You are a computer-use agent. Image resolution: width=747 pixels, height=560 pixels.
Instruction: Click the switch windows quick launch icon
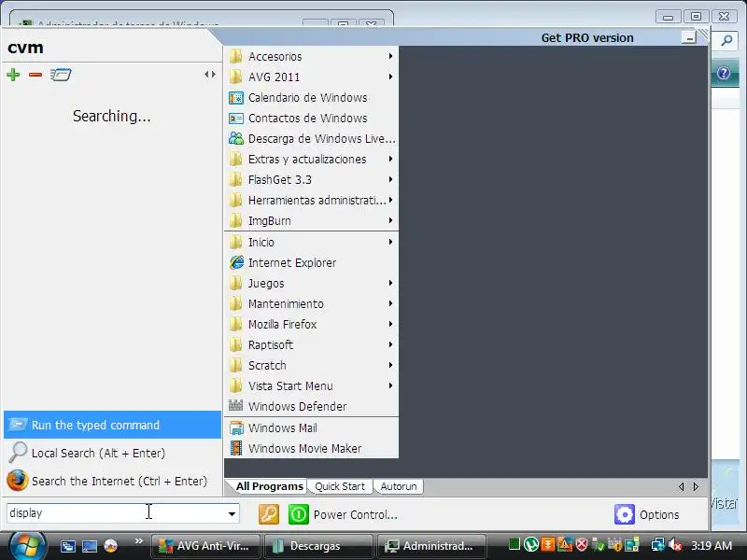[67, 546]
